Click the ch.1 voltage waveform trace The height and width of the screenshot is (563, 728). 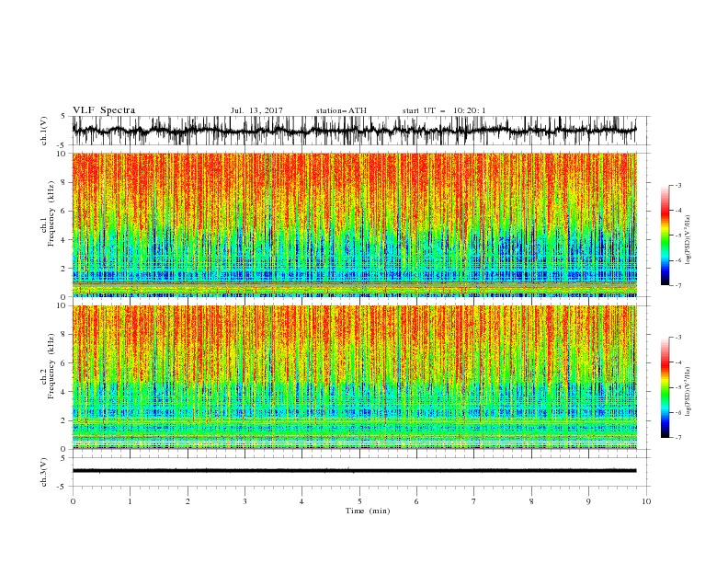pyautogui.click(x=354, y=131)
